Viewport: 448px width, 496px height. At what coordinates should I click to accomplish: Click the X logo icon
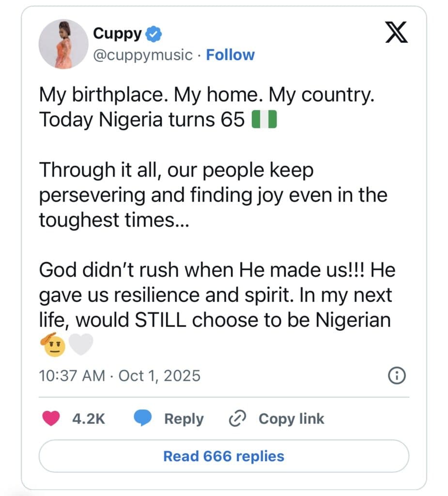click(397, 34)
